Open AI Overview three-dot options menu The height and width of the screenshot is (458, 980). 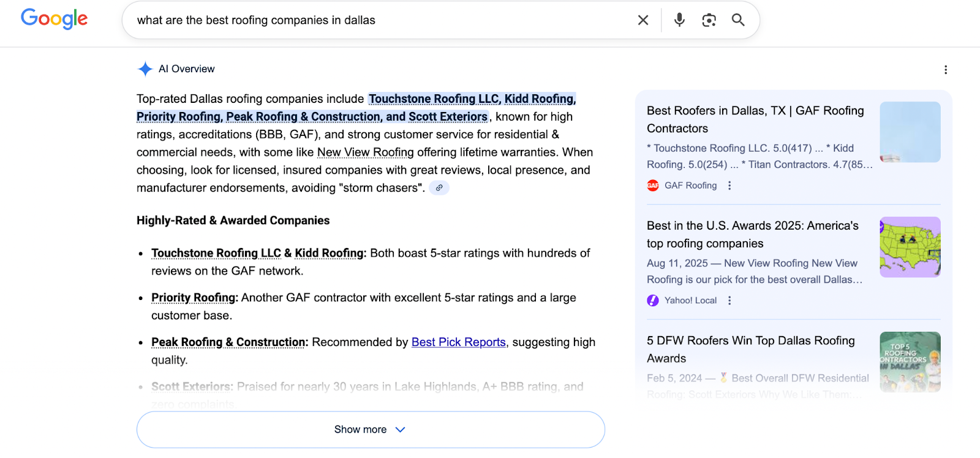pos(946,70)
